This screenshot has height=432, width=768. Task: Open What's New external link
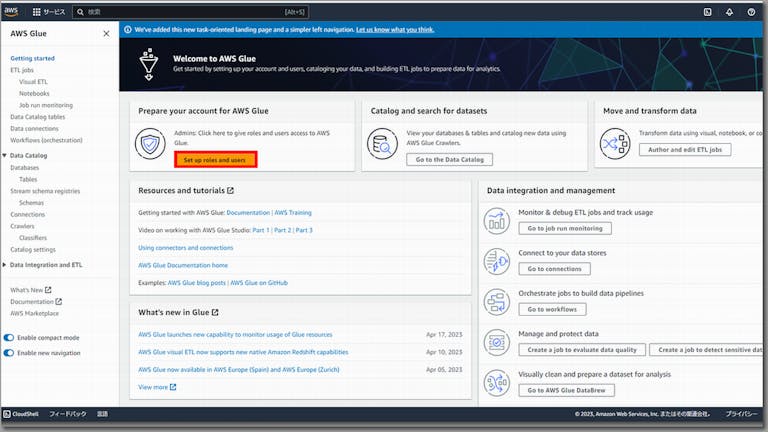pyautogui.click(x=31, y=290)
